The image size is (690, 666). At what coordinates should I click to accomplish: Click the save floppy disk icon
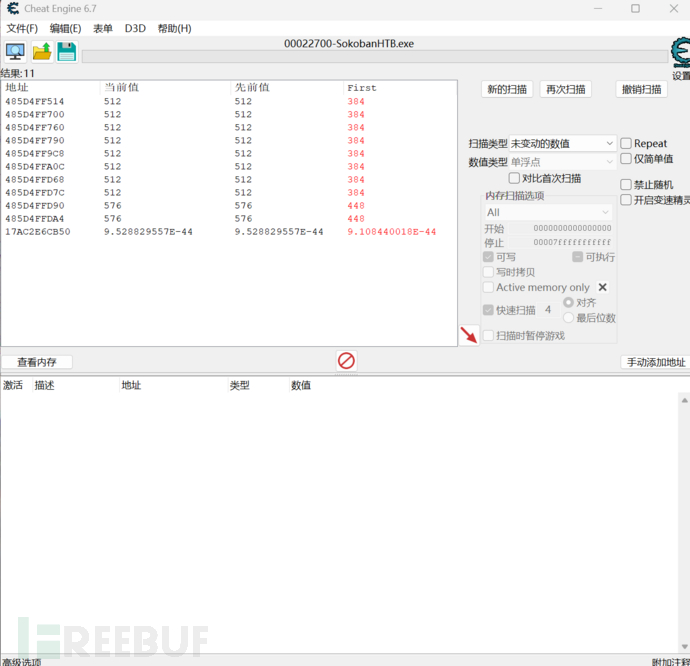[67, 52]
